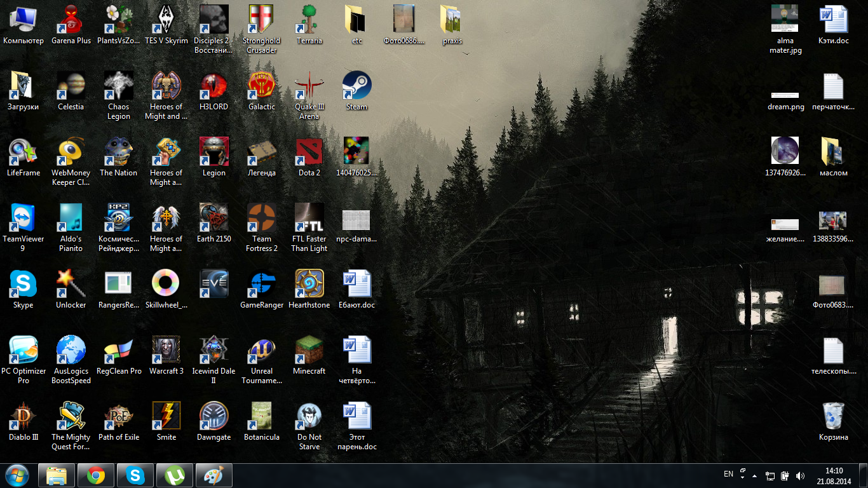Screen dimensions: 868x488
Task: Click the volume speaker tray icon
Action: [x=801, y=475]
